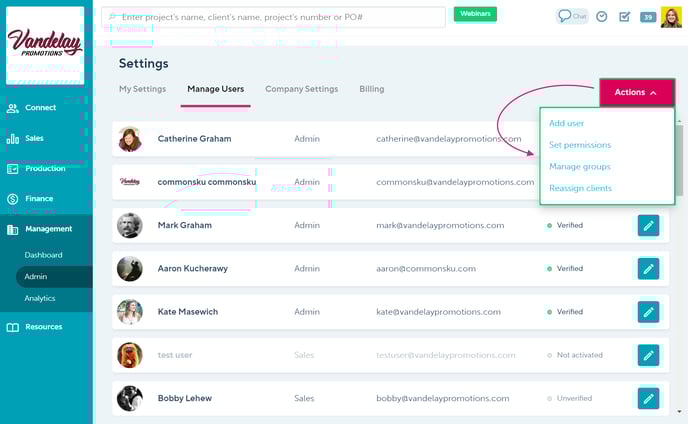The width and height of the screenshot is (688, 424).
Task: Click Reassign clients in dropdown
Action: (x=580, y=188)
